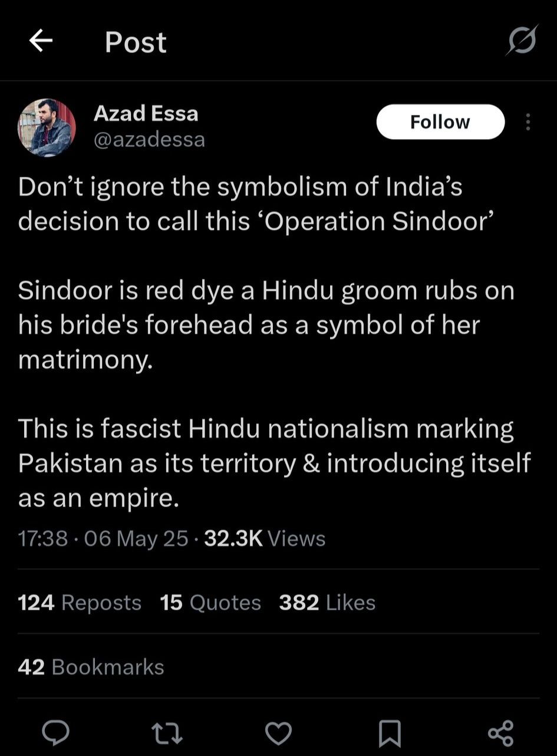Open the Grok icon in header
Viewport: 557px width, 756px height.
[x=522, y=41]
